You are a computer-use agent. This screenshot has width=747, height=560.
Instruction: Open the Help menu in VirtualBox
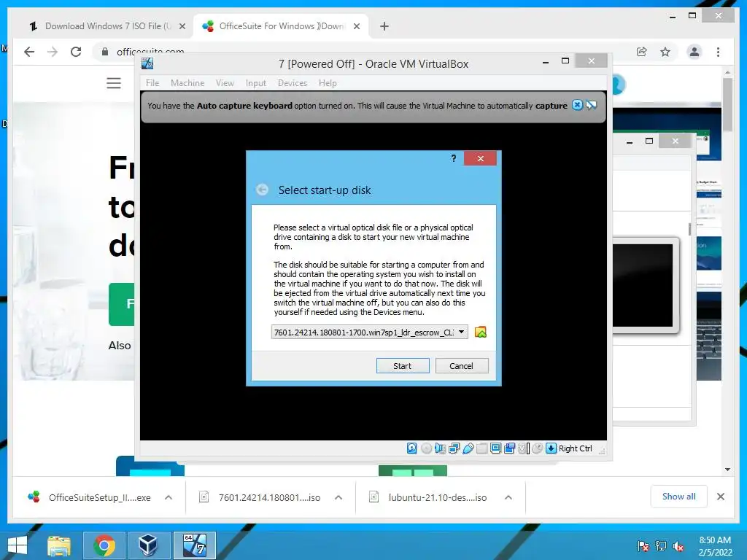328,83
